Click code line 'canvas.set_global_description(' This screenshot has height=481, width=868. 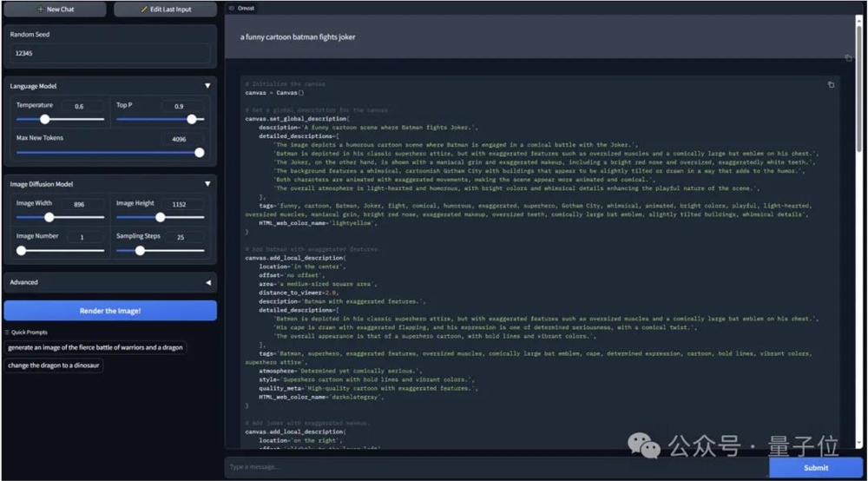(x=297, y=119)
